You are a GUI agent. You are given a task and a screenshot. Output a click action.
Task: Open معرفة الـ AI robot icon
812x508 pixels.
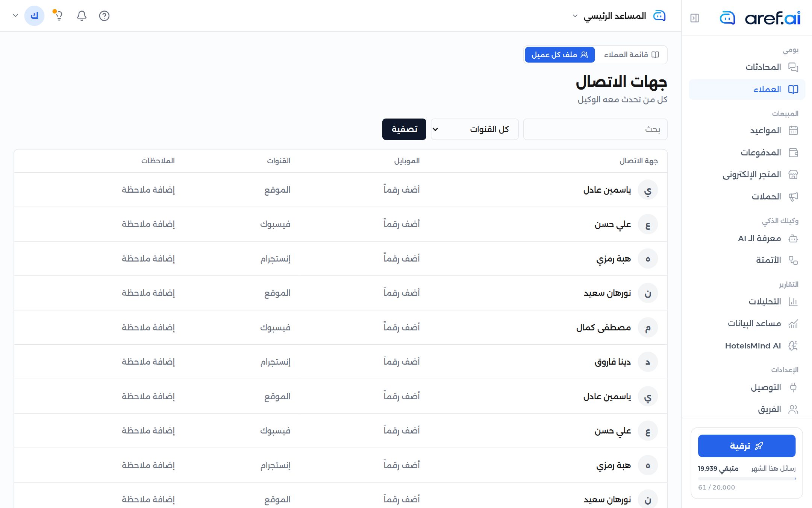coord(793,239)
